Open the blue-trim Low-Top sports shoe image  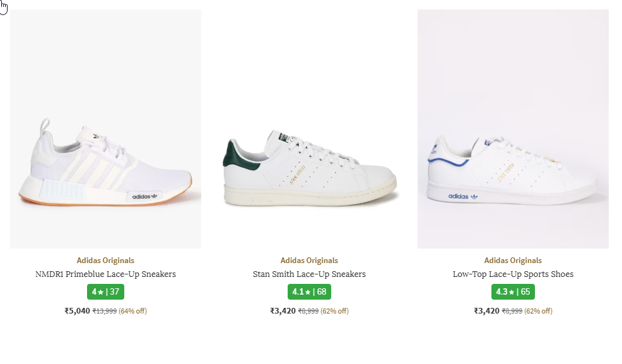513,129
